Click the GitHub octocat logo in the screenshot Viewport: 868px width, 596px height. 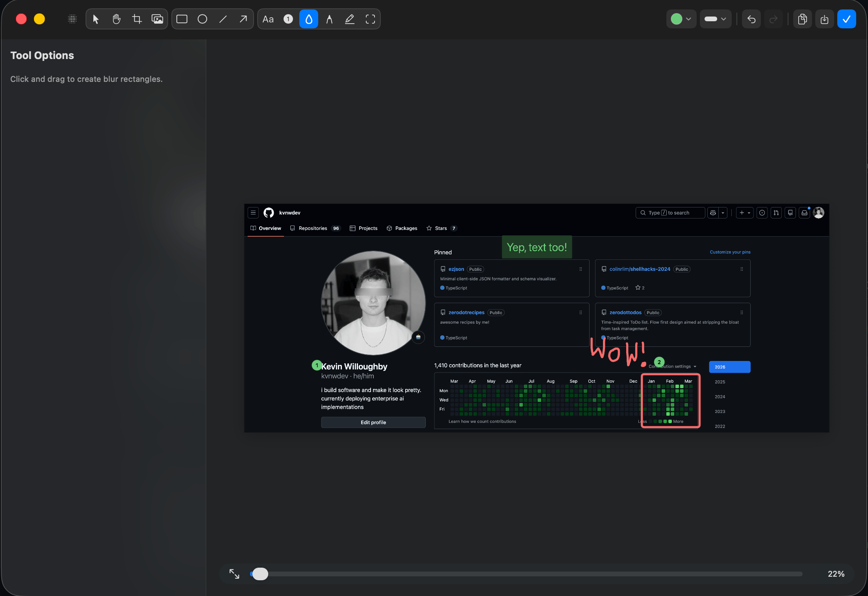click(269, 213)
